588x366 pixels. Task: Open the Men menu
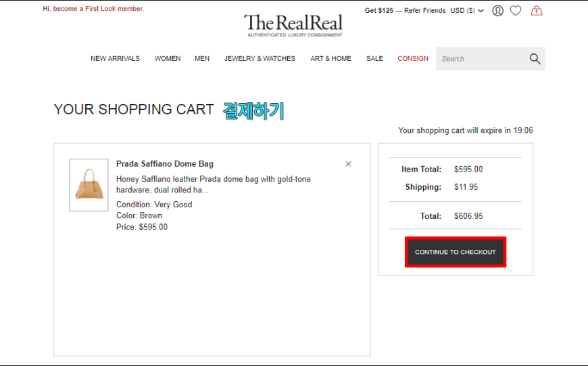(202, 59)
